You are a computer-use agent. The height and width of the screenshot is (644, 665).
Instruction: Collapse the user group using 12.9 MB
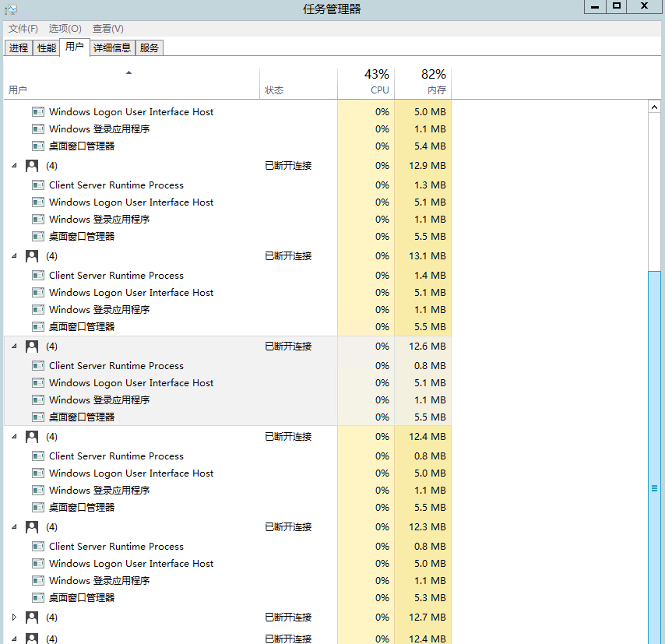point(14,165)
